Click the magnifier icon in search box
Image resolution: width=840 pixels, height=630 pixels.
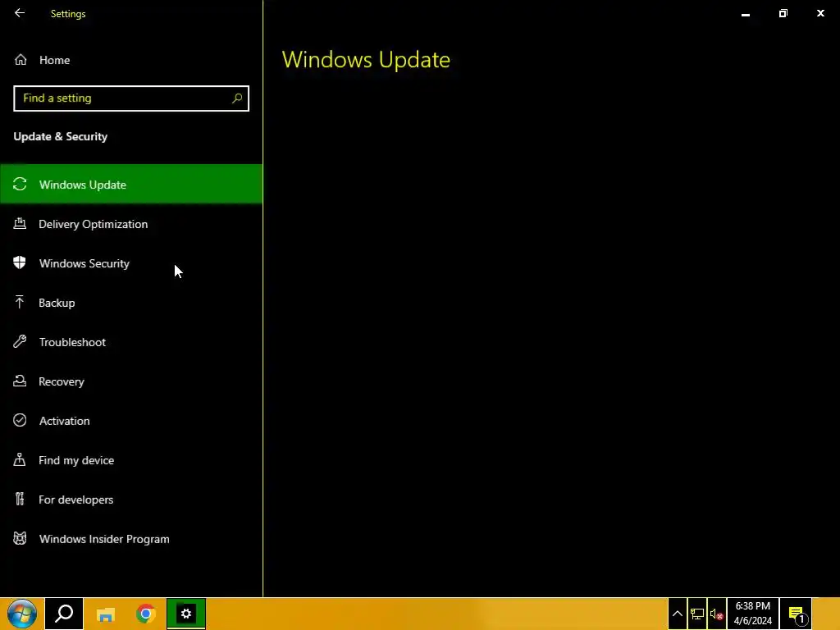click(237, 98)
